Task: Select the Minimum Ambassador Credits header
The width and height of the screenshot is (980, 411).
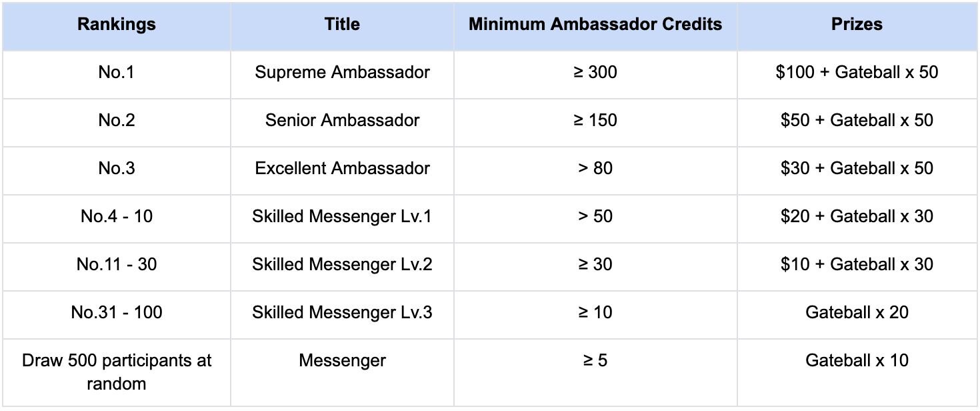Action: point(595,25)
